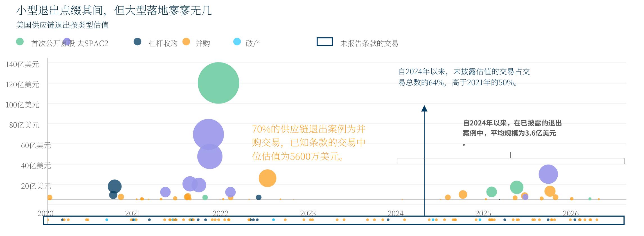Image resolution: width=644 pixels, height=236 pixels.
Task: Click the small green bubble in late 2021
Action: coord(205,197)
